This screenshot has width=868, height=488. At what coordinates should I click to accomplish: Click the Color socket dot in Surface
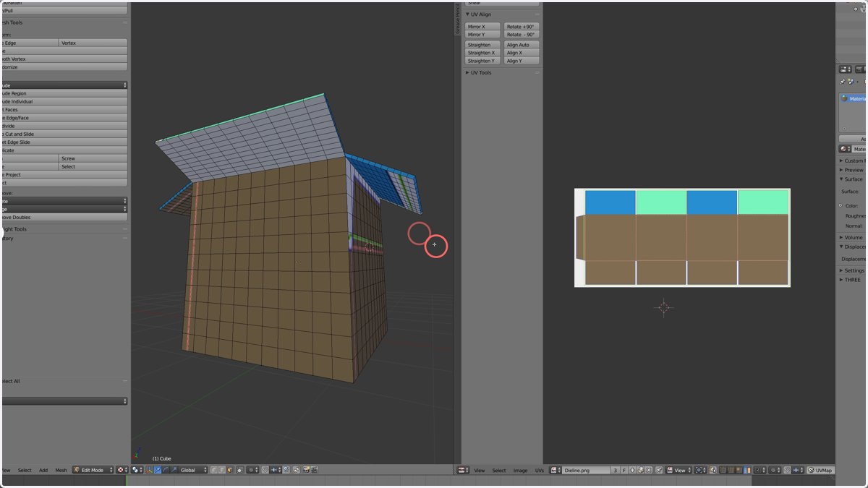(x=841, y=205)
